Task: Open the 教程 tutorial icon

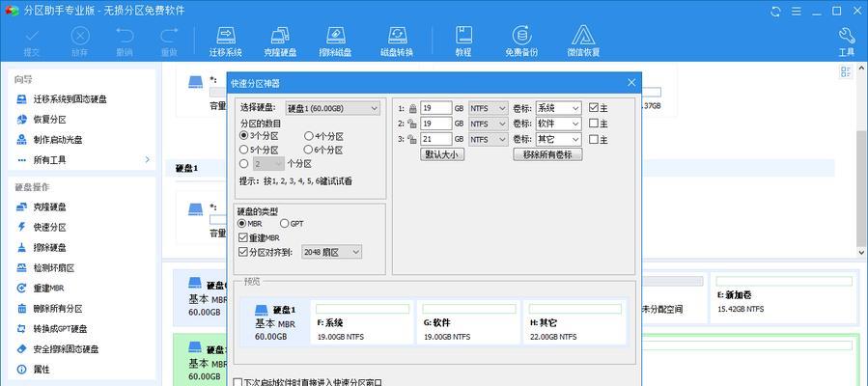Action: click(x=463, y=41)
